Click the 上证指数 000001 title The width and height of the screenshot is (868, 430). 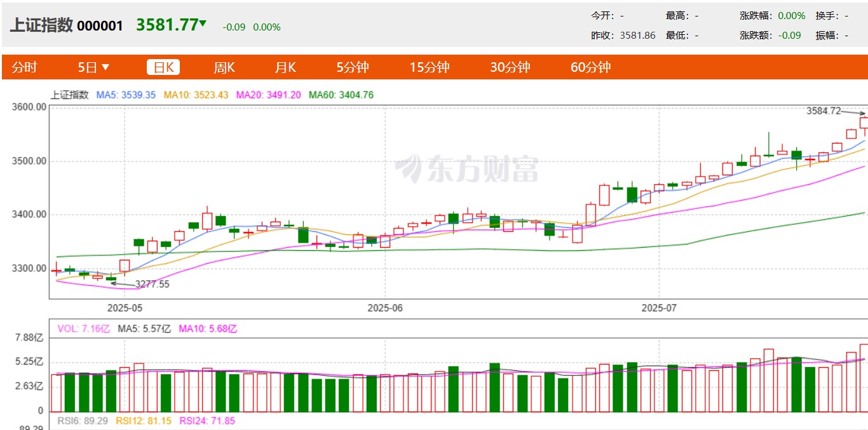click(x=66, y=25)
